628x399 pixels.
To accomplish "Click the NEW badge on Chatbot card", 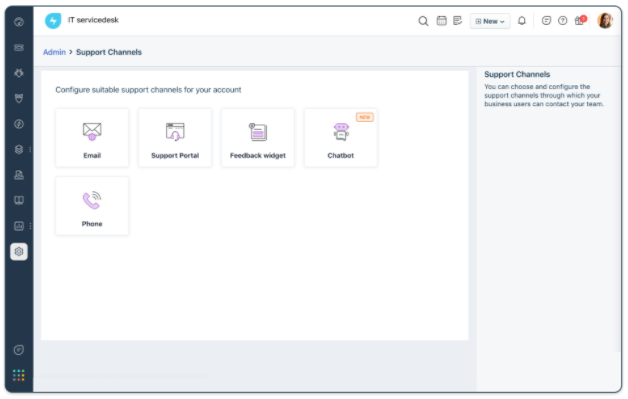I will 364,117.
